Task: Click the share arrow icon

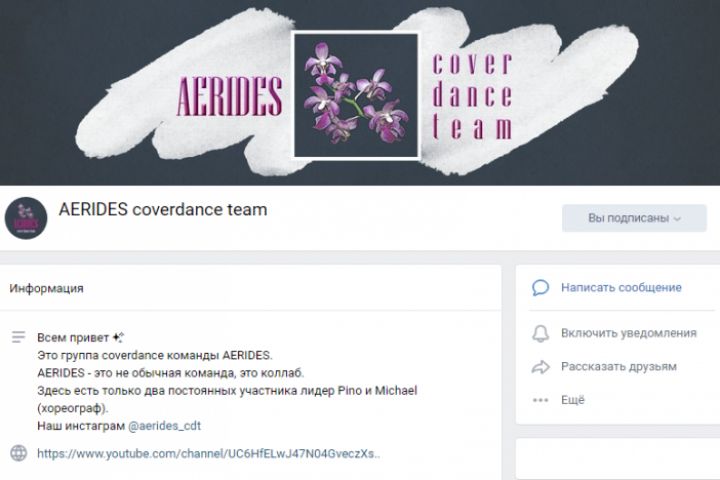Action: tap(540, 367)
